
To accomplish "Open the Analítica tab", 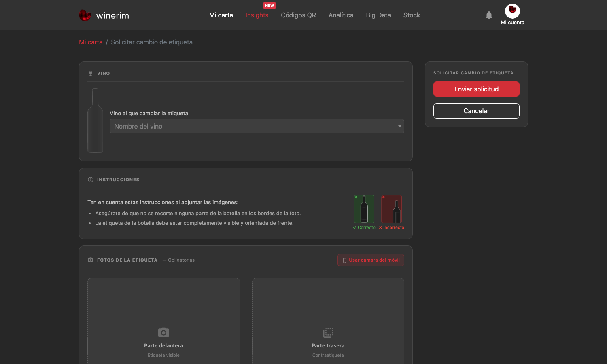I will coord(341,15).
